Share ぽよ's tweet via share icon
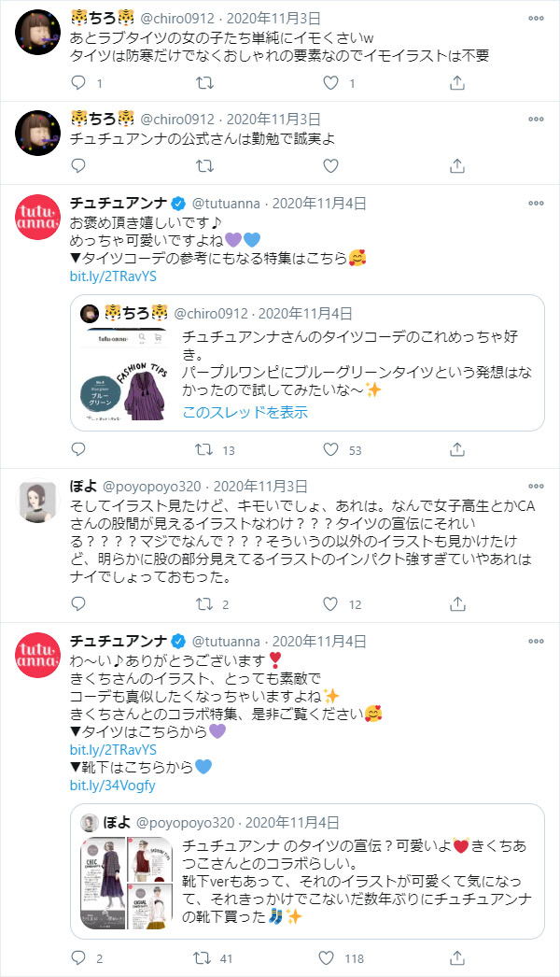The image size is (560, 977). tap(457, 605)
